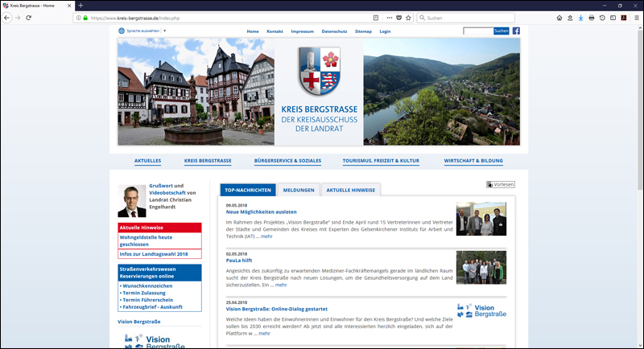Open Tourismus, Freizeit & Kultur menu
The image size is (644, 349).
(381, 161)
